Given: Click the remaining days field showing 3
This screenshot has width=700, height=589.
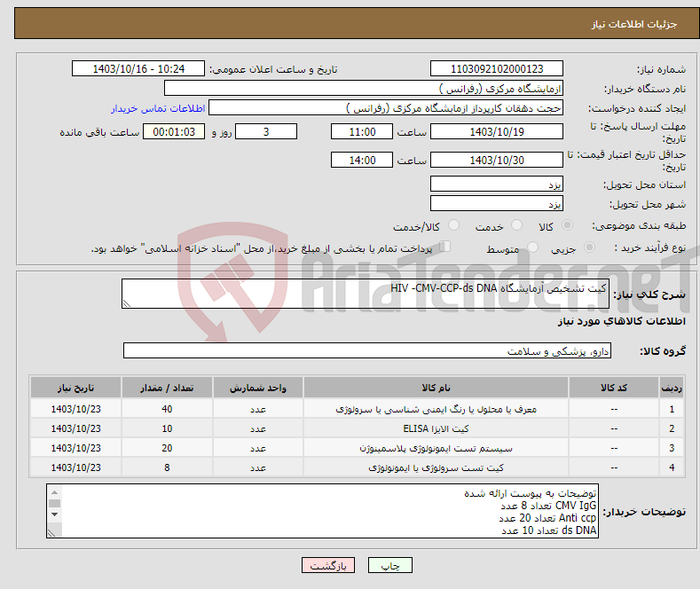Looking at the screenshot, I should (266, 131).
